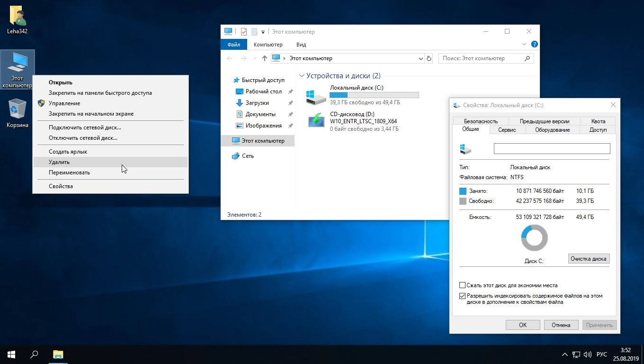Open the taskbar clock and date
Viewport: 644px width, 364px height.
[626, 355]
